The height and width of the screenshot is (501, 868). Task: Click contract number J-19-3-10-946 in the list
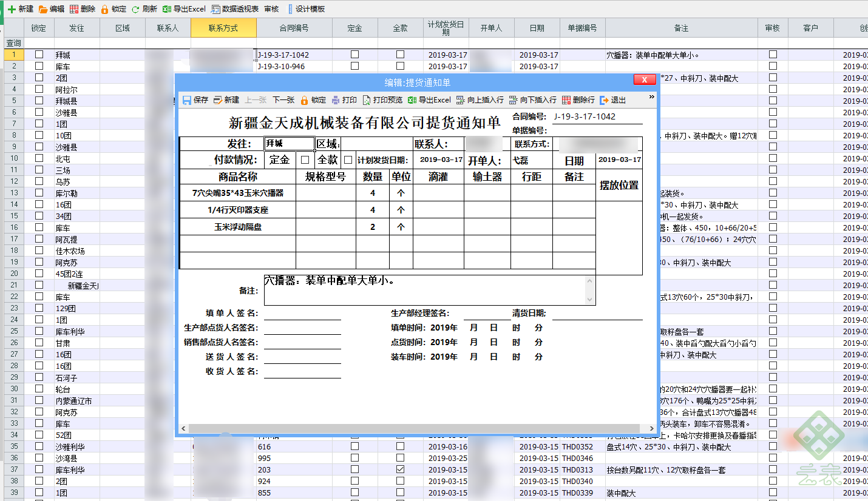(x=281, y=66)
